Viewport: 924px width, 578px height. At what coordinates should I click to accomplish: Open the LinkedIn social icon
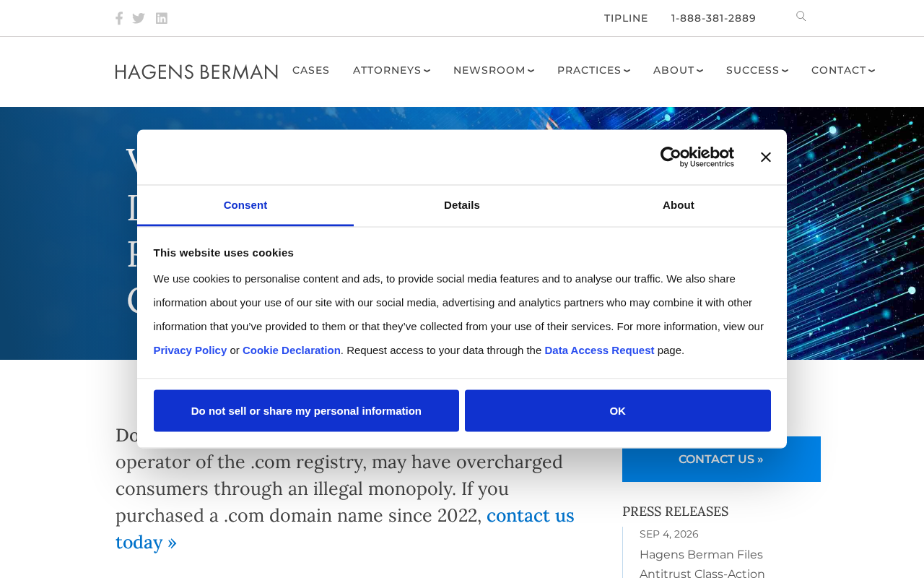click(162, 18)
